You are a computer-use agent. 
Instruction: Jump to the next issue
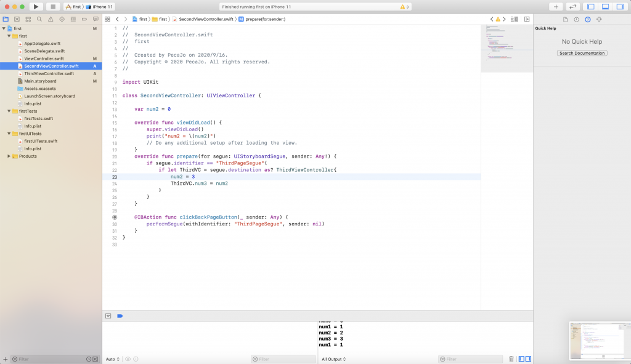point(504,19)
